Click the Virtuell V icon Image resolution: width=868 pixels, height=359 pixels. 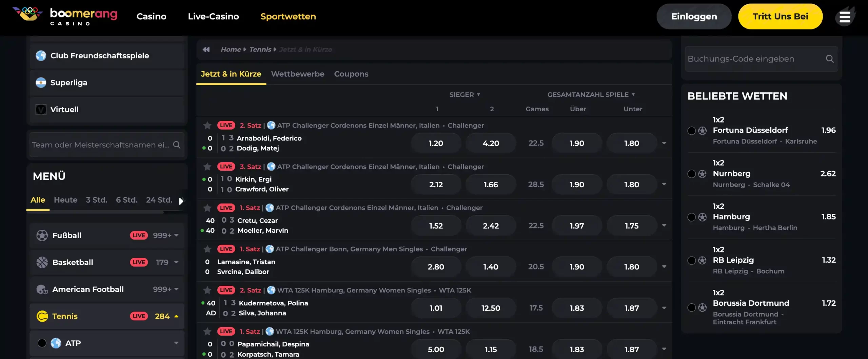(x=41, y=110)
